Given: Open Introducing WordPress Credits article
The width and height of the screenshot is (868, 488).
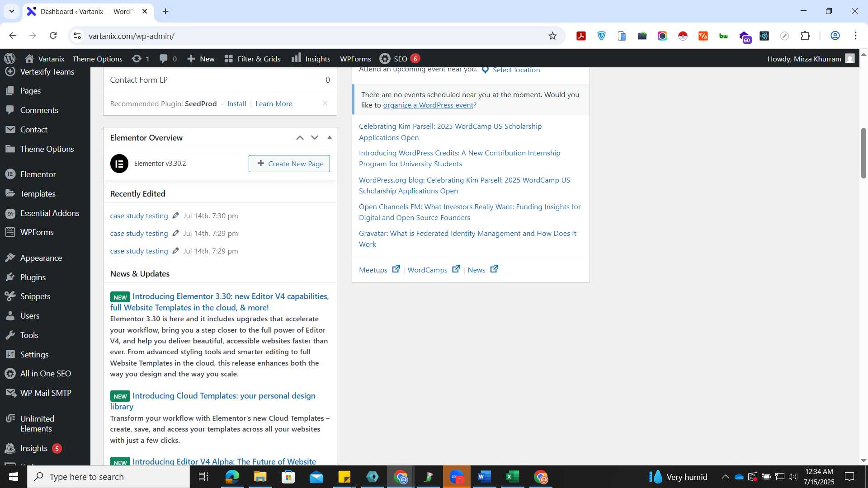Looking at the screenshot, I should click(x=459, y=159).
